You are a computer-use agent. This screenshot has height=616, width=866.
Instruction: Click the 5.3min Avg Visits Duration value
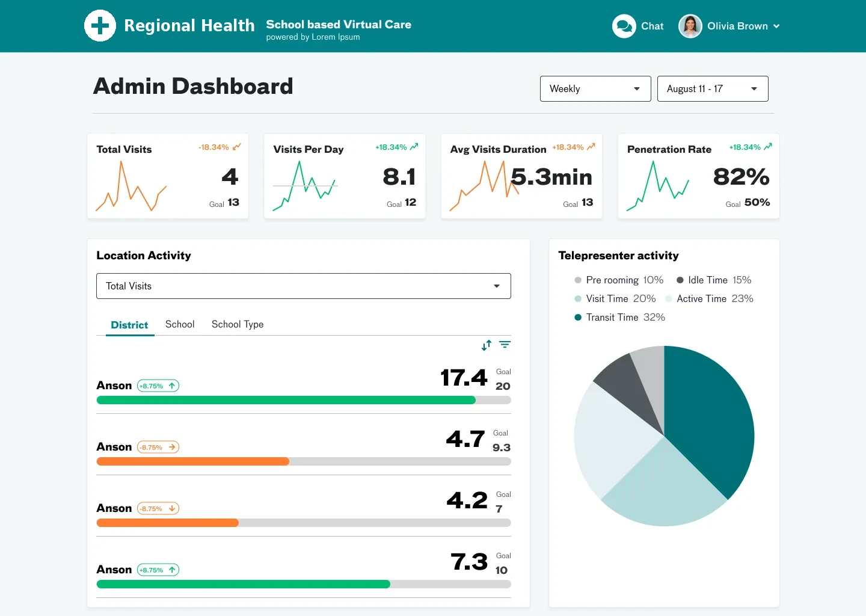coord(551,177)
